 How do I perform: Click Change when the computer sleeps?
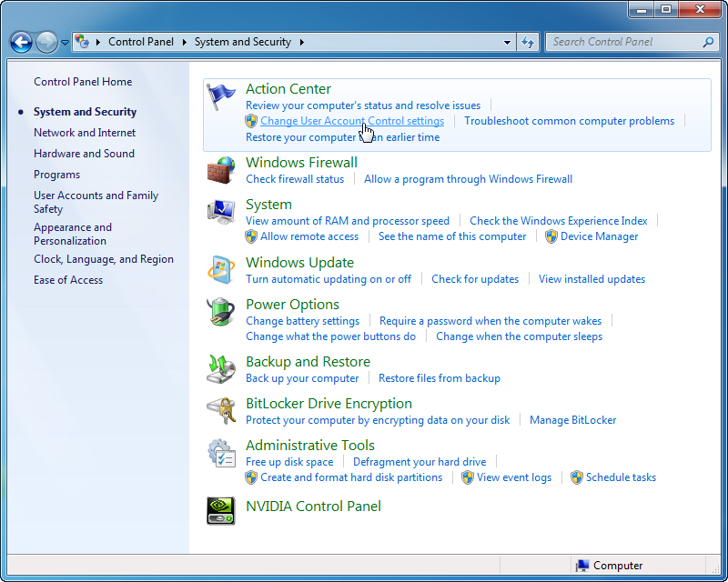tap(519, 336)
